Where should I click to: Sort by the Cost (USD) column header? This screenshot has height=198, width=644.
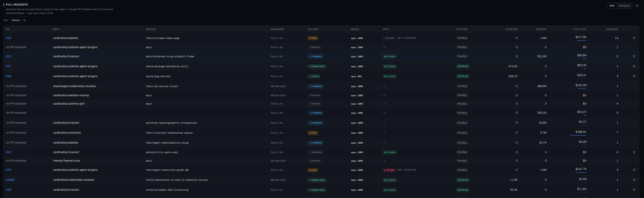point(580,29)
